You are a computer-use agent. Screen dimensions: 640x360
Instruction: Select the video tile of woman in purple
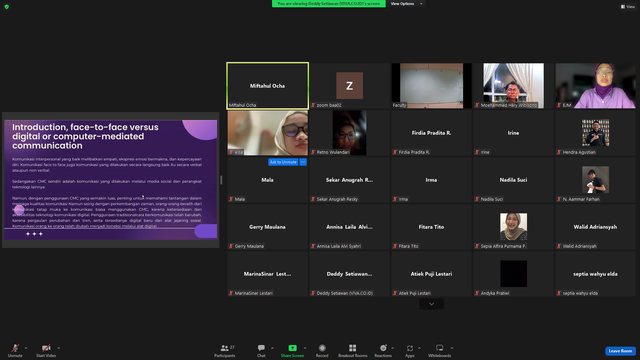[596, 86]
